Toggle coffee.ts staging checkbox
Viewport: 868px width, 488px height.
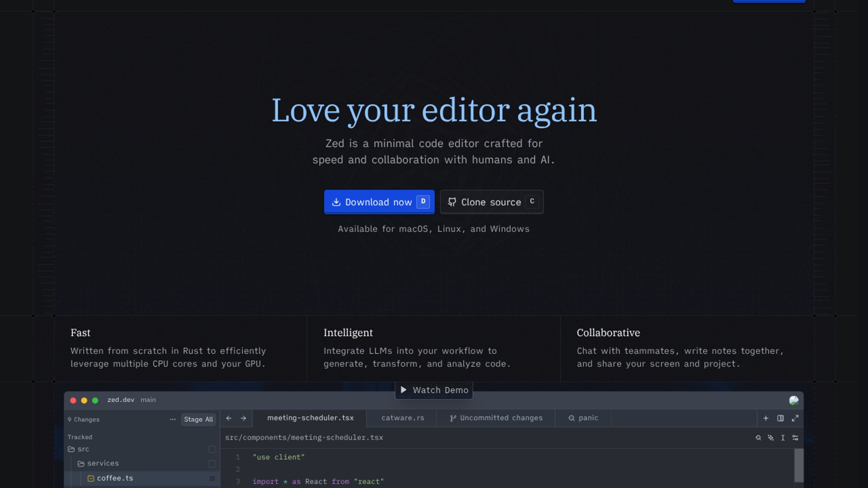coord(212,479)
